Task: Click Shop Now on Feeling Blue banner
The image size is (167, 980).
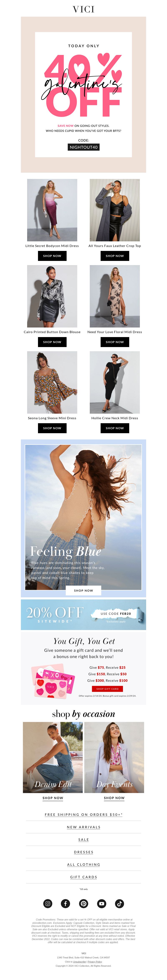Action: click(x=83, y=590)
